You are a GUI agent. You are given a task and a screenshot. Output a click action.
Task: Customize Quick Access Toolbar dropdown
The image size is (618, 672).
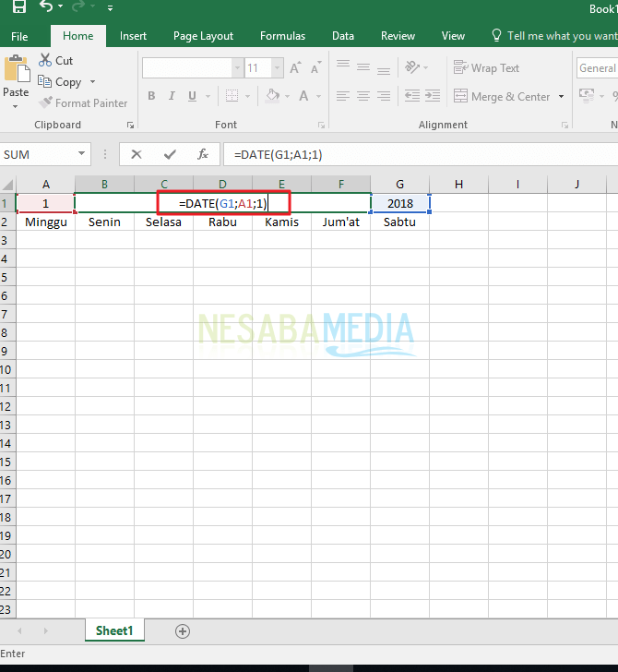(x=110, y=7)
